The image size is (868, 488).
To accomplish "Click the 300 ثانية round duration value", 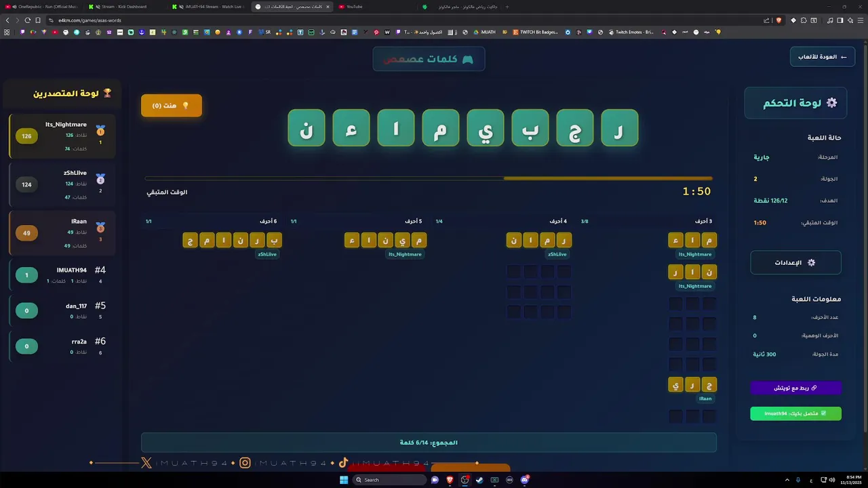I will [764, 354].
